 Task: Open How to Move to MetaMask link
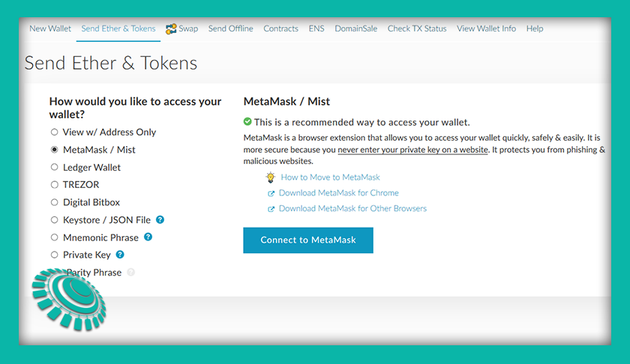click(x=330, y=177)
